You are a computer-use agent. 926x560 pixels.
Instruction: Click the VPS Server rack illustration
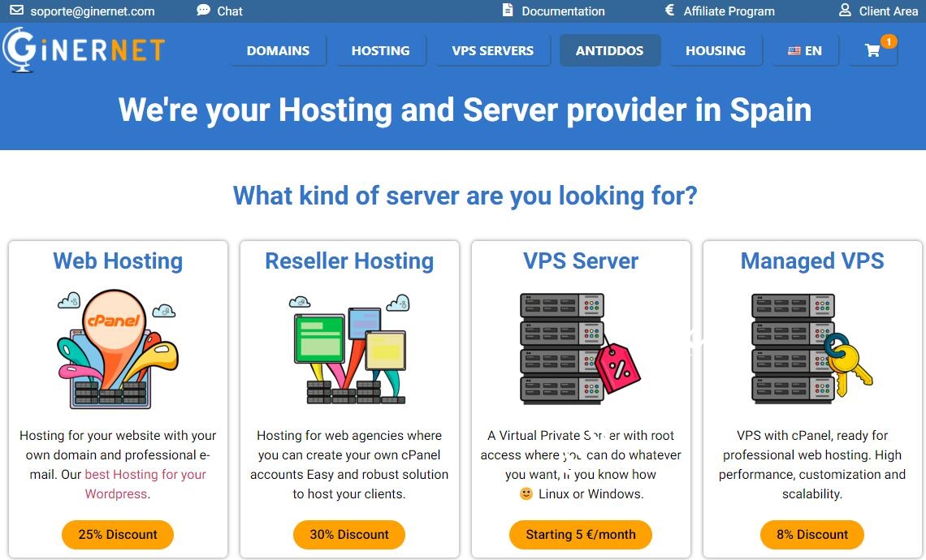point(581,348)
